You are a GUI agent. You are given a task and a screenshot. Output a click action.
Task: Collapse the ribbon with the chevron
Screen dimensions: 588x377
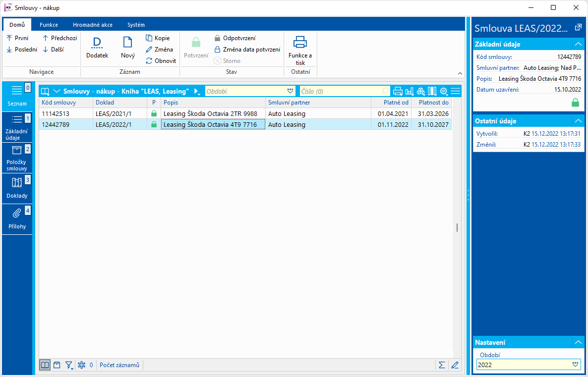460,73
